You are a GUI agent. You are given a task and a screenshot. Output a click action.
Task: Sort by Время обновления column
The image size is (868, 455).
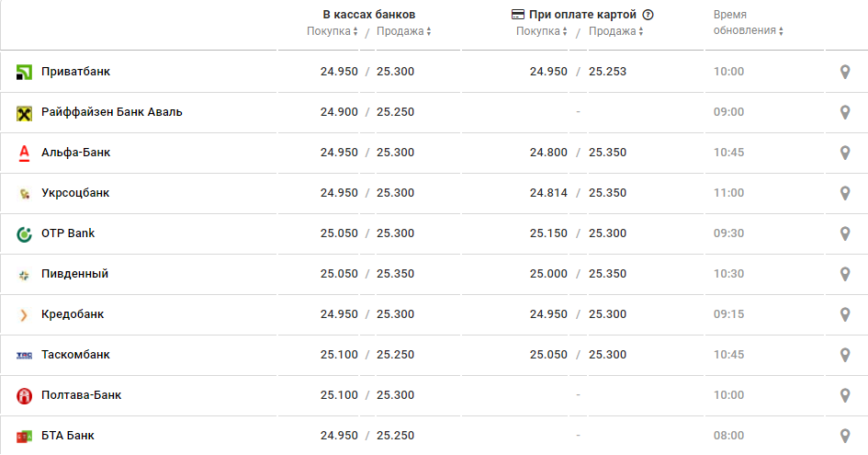[x=748, y=31]
